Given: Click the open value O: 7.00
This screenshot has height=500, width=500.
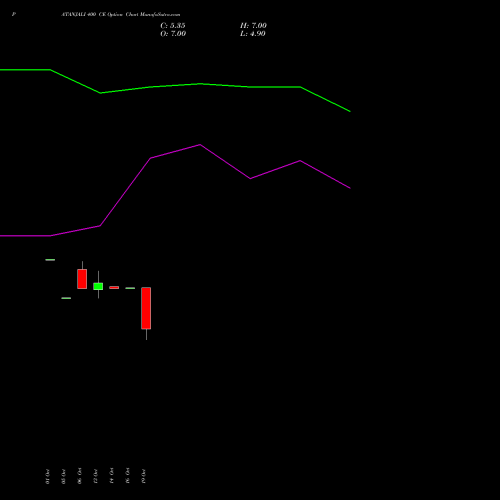Looking at the screenshot, I should tap(173, 34).
